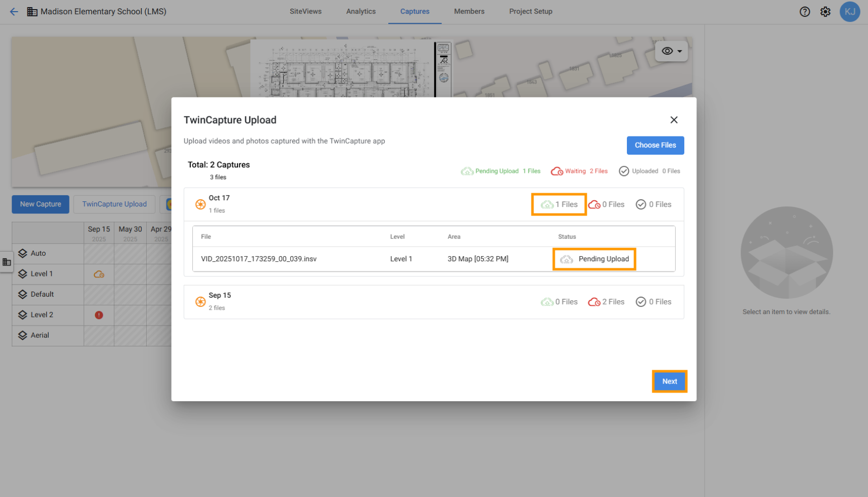Expand the Oct 17 capture row

click(x=434, y=204)
